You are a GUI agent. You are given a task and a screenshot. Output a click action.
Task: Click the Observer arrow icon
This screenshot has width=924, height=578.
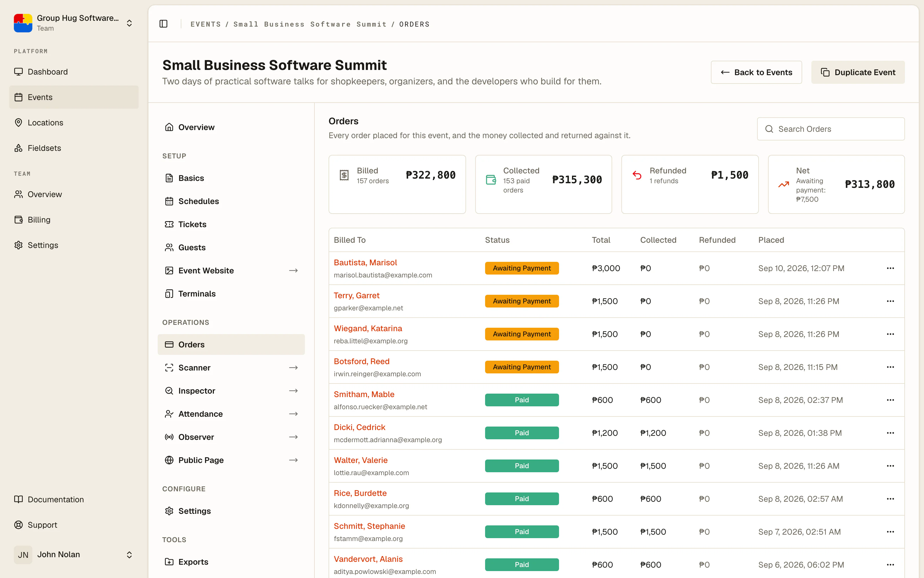293,437
